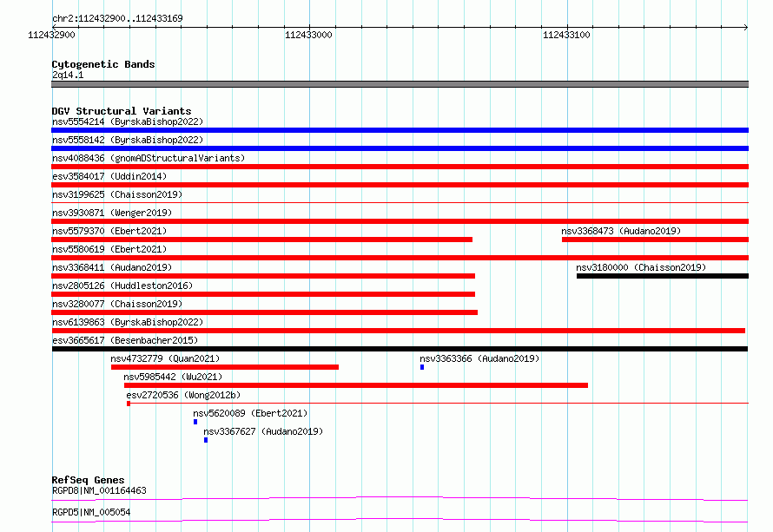Click the red bar of nsv4088436
The height and width of the screenshot is (532, 773).
pyautogui.click(x=400, y=167)
